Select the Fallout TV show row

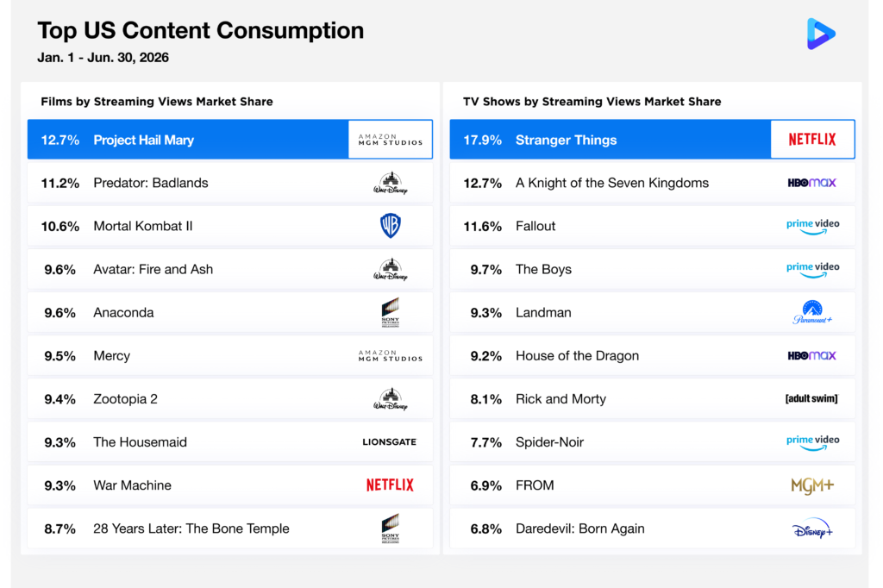pyautogui.click(x=652, y=226)
